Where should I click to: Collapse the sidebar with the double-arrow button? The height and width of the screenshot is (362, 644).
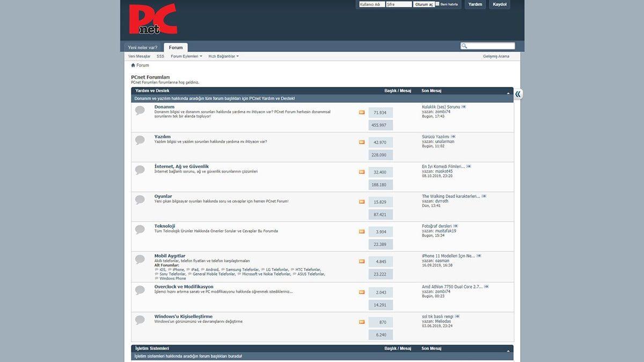[517, 94]
